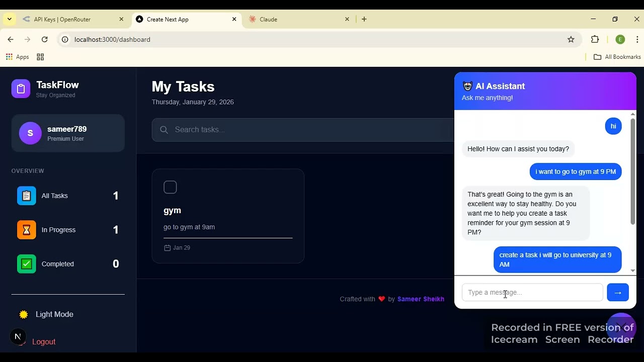Focus the Type a message field
This screenshot has width=644, height=362.
pyautogui.click(x=532, y=293)
